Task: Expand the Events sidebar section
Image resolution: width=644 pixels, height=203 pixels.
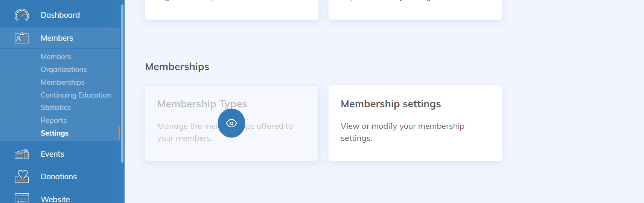Action: coord(52,154)
